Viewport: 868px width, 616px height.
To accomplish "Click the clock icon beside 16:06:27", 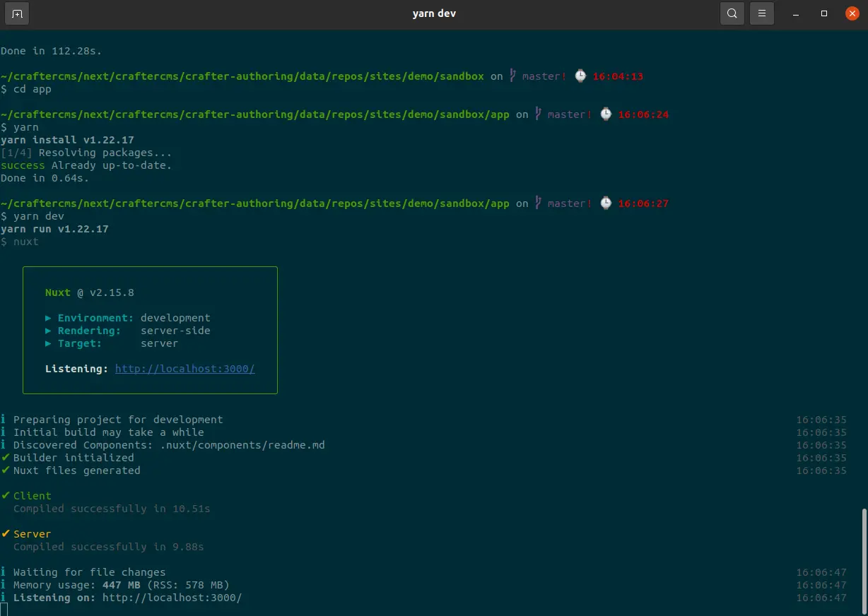I will [x=606, y=203].
